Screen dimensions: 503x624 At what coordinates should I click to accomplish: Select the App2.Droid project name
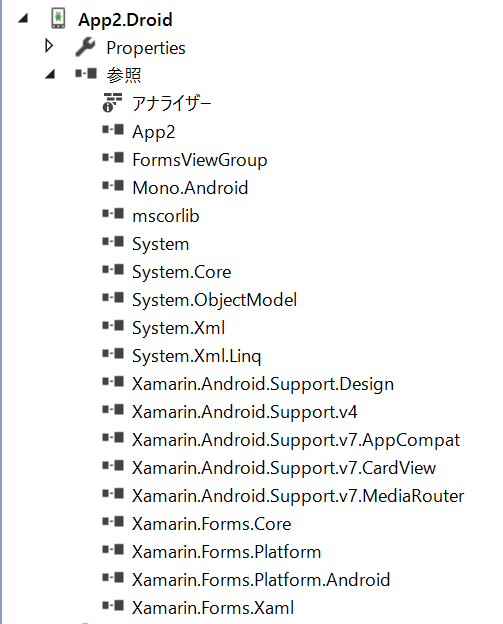[125, 20]
